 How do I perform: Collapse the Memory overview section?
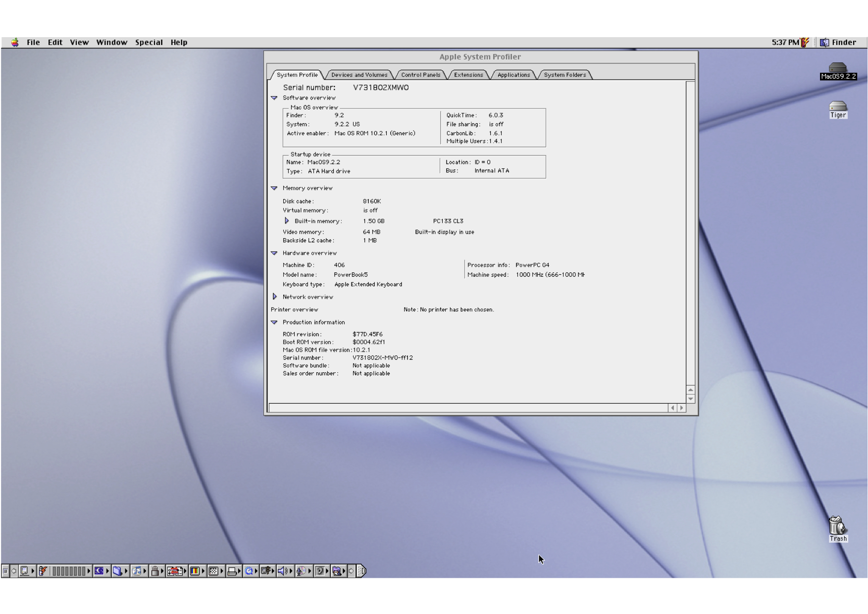[x=274, y=188]
